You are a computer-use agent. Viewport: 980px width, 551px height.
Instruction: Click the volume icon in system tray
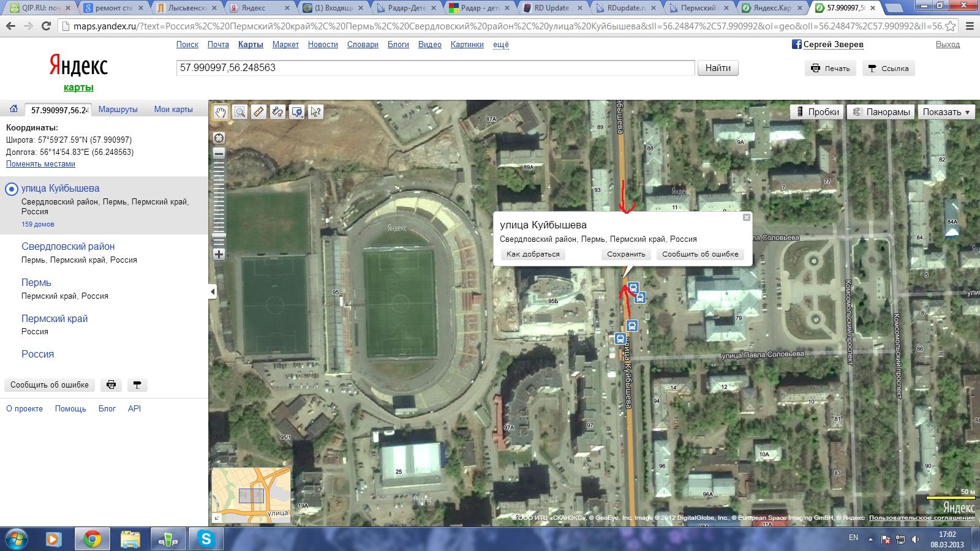click(x=915, y=539)
